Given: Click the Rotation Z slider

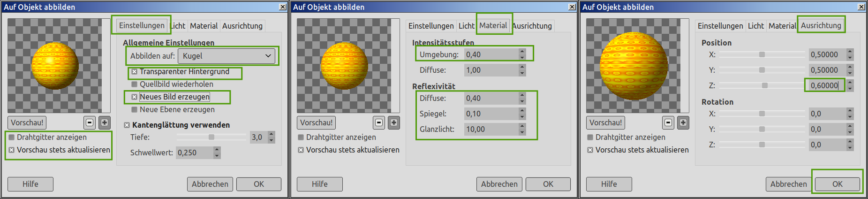Looking at the screenshot, I should pyautogui.click(x=762, y=145).
